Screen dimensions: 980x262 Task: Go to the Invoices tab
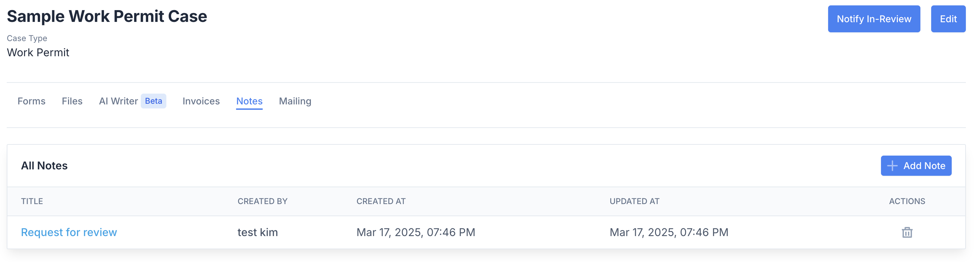(x=201, y=101)
